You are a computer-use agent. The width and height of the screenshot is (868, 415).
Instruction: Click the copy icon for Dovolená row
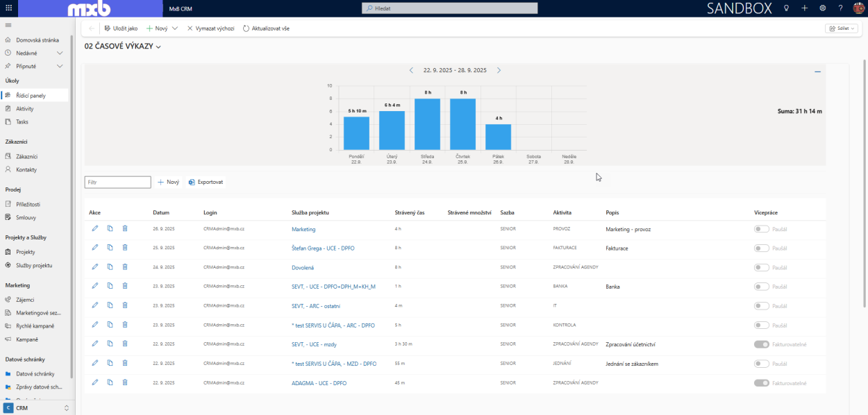click(110, 266)
